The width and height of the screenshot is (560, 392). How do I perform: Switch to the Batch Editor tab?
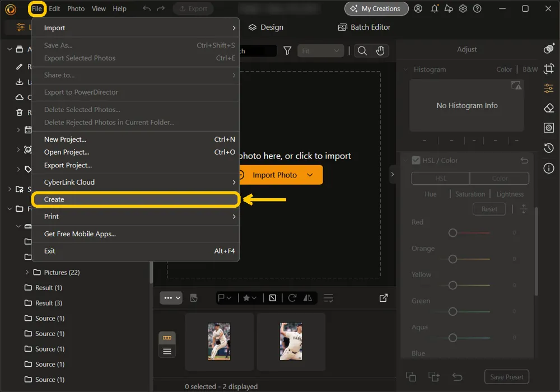click(x=365, y=27)
